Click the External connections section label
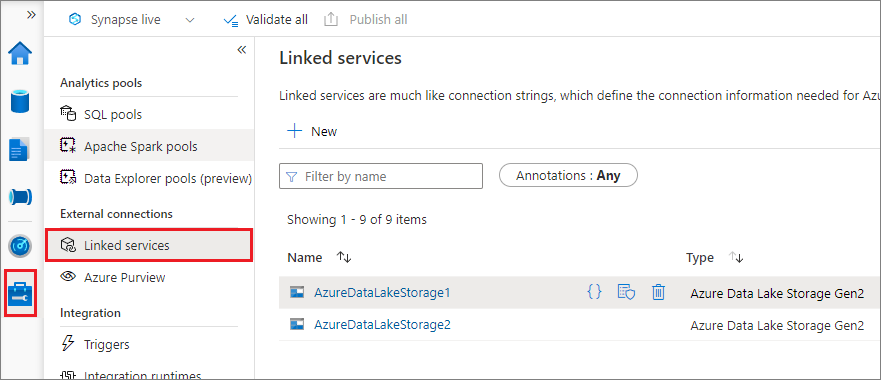Viewport: 881px width, 380px height. coord(116,214)
